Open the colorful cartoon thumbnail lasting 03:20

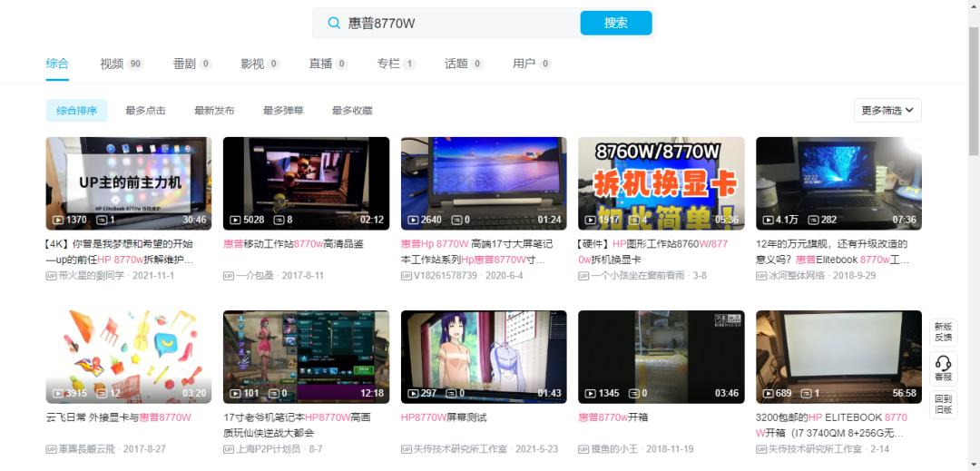click(129, 358)
